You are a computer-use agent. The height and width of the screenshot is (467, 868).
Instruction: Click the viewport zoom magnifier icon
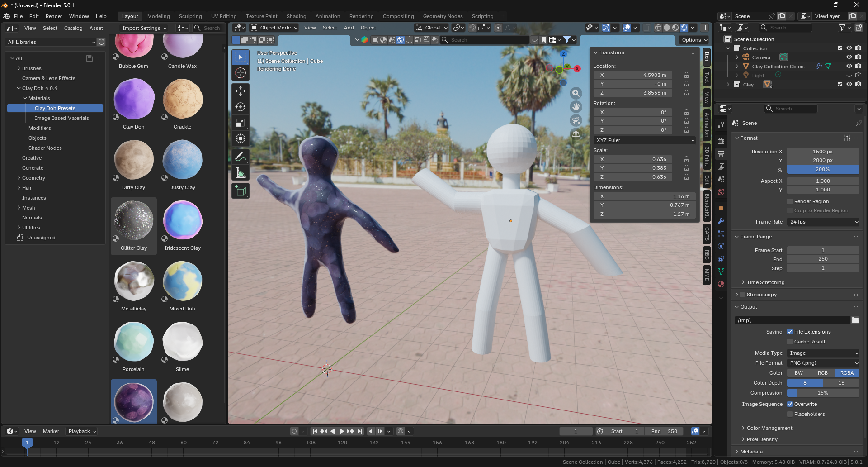tap(576, 93)
